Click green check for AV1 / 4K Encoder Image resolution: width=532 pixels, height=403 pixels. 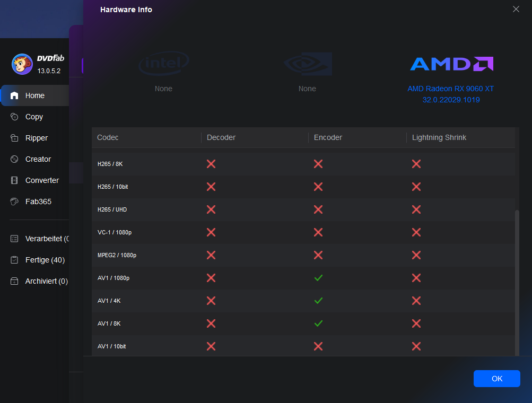coord(318,301)
